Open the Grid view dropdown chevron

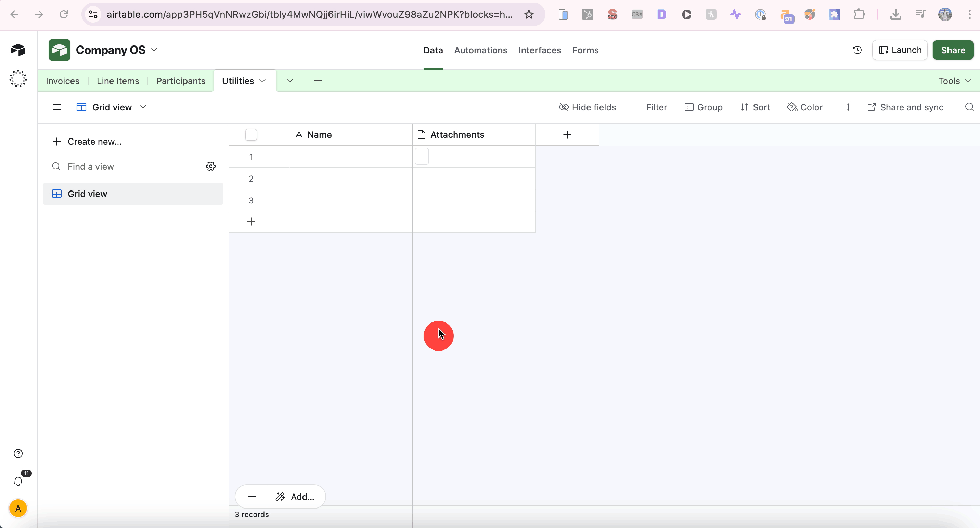143,107
